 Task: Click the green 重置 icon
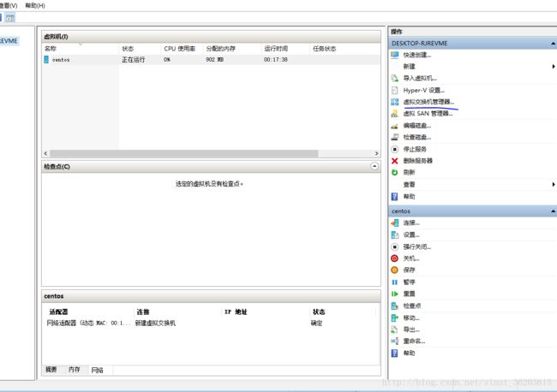pos(395,294)
